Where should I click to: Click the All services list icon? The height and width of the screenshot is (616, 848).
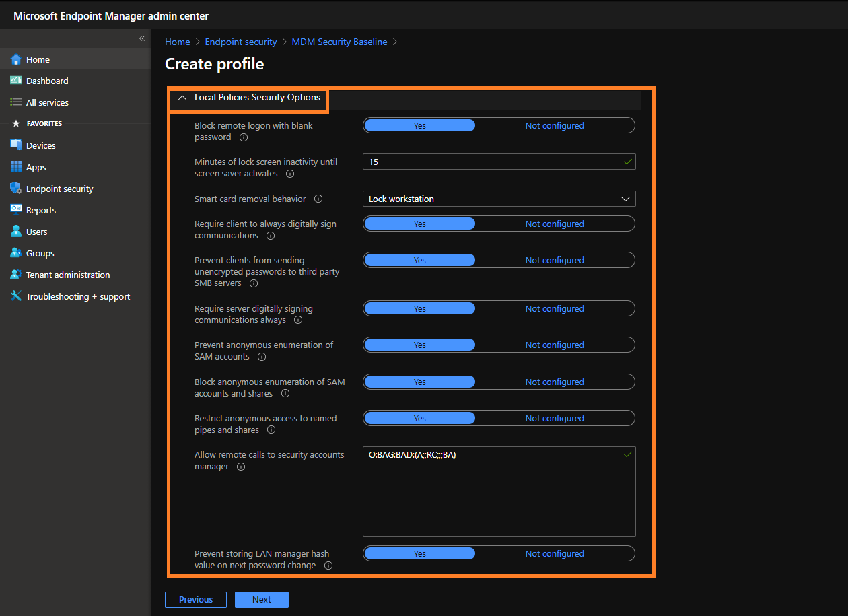click(x=16, y=102)
